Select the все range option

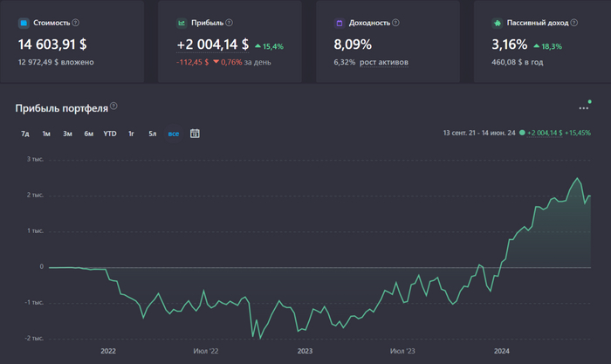174,134
